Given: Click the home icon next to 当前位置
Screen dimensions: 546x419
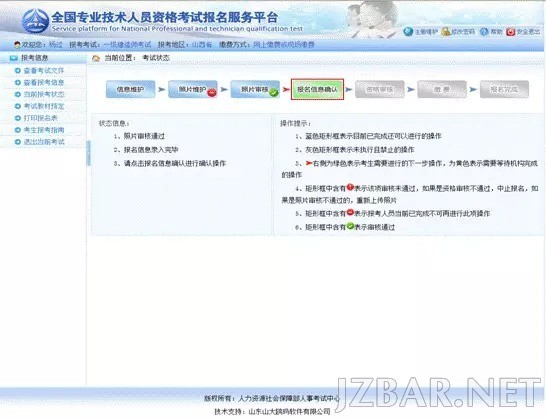Looking at the screenshot, I should pos(96,58).
